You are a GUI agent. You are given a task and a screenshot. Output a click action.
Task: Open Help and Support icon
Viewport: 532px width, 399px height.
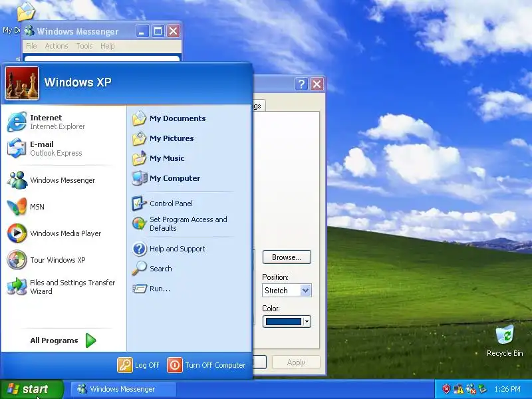coord(139,249)
